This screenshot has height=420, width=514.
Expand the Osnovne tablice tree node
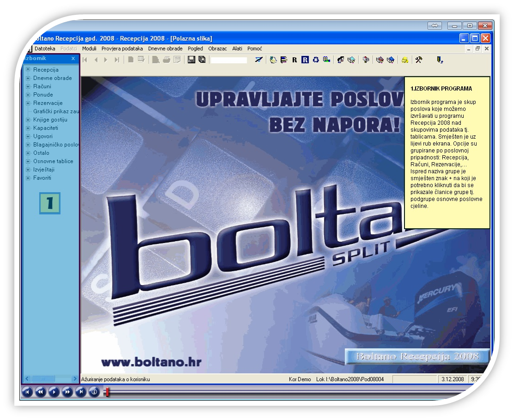tap(28, 161)
